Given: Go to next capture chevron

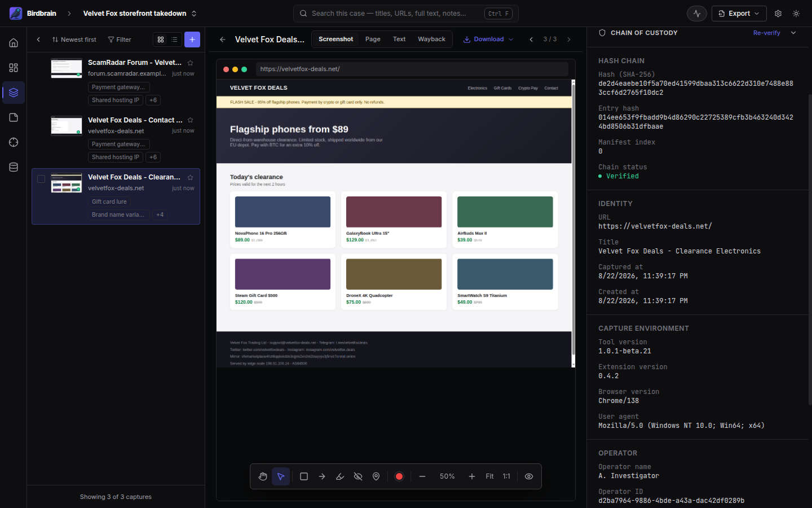Looking at the screenshot, I should coord(569,40).
